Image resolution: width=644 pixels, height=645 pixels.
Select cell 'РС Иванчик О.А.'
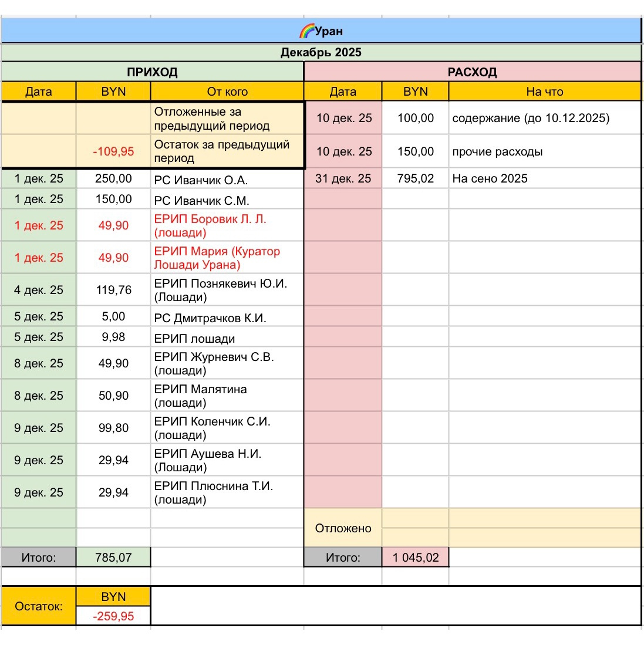(x=227, y=180)
